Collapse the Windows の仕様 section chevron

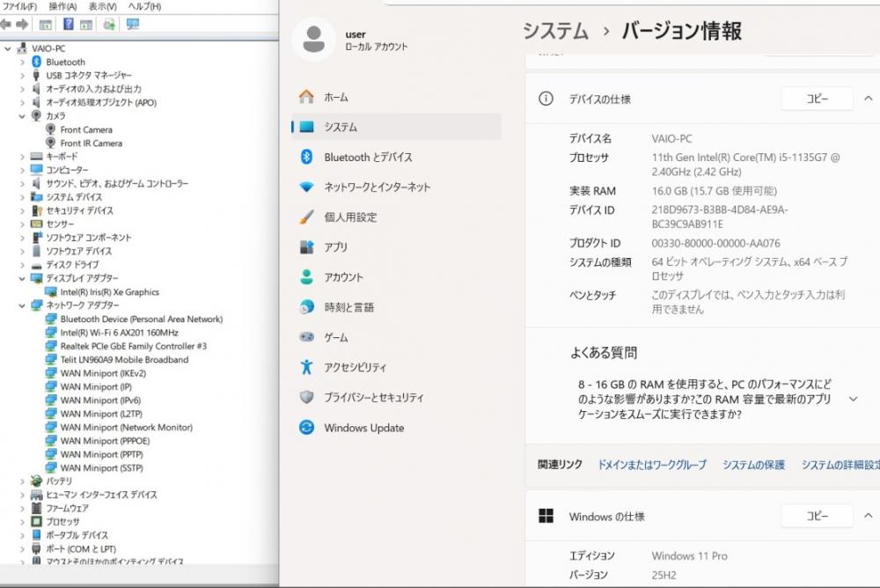(869, 516)
